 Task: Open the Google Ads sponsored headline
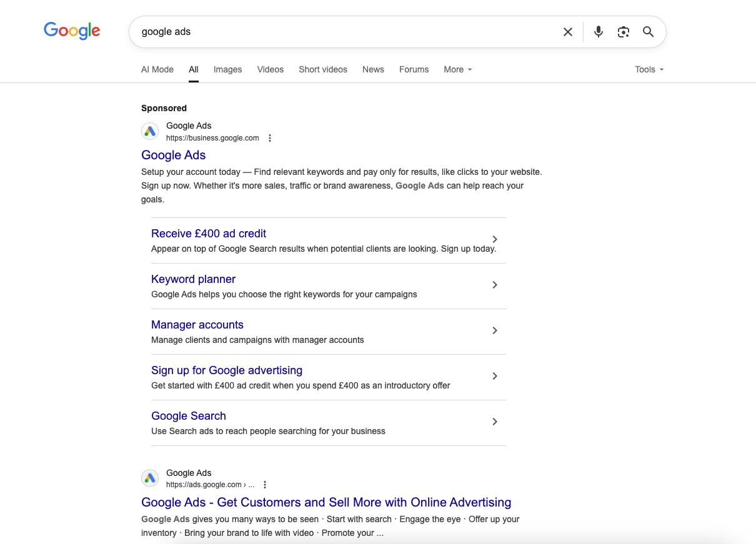tap(173, 155)
